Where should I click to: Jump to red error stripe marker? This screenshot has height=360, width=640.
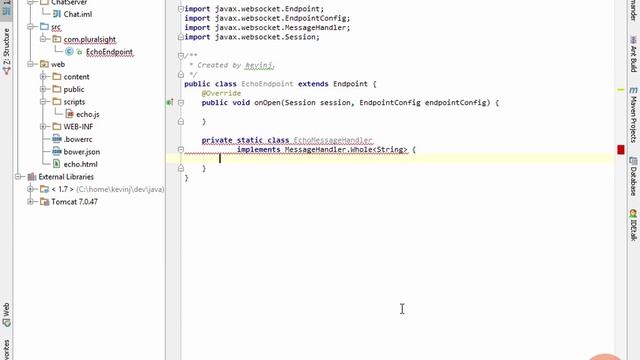[621, 150]
